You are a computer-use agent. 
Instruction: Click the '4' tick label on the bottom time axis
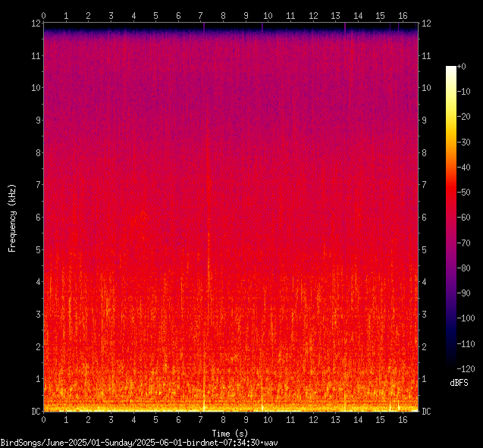(x=133, y=420)
